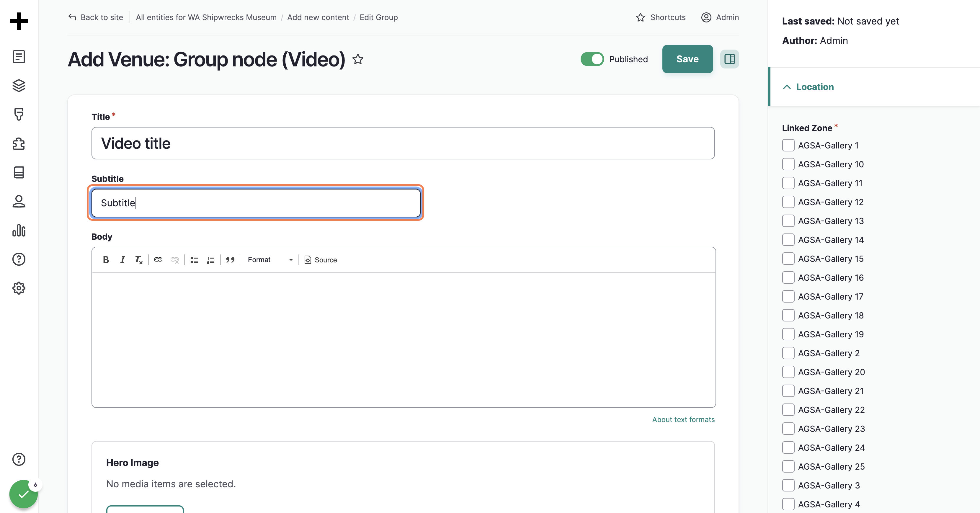Open the puzzle piece extend icon in sidebar
Image resolution: width=980 pixels, height=513 pixels.
coord(19,143)
